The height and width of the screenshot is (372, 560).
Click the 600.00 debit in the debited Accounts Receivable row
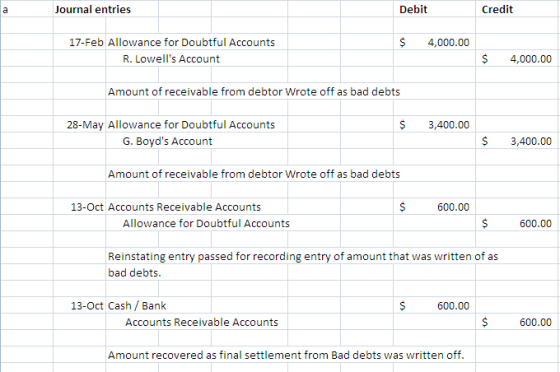point(453,207)
